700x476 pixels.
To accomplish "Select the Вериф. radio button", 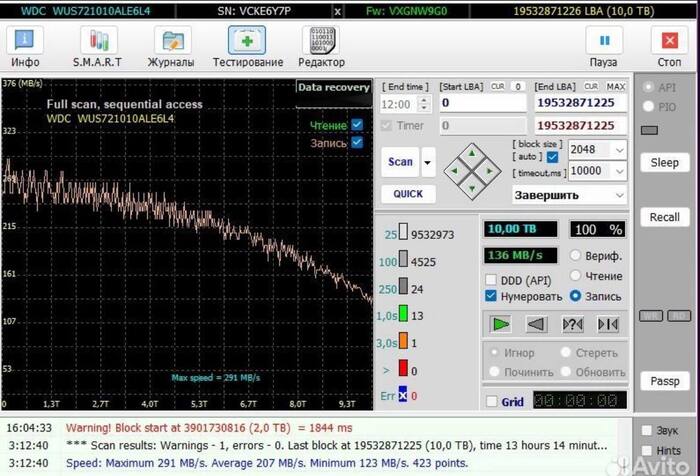I will point(575,255).
